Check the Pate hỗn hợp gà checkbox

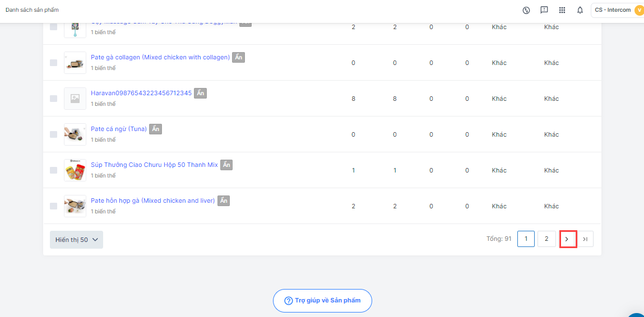[54, 206]
